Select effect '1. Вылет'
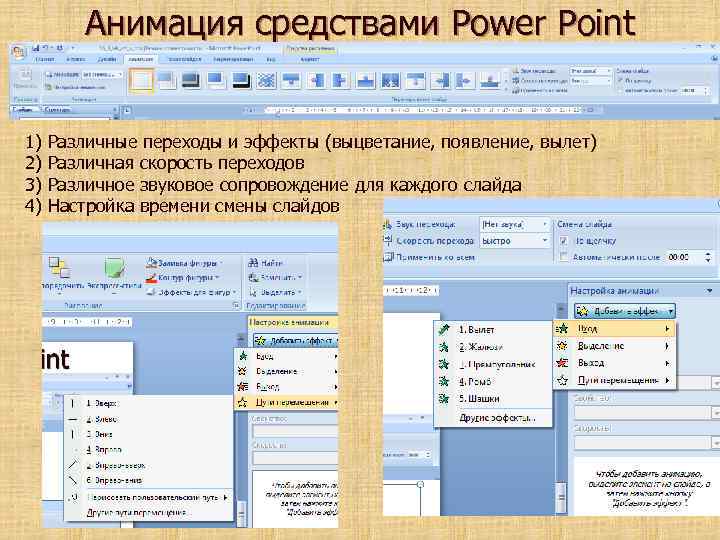The height and width of the screenshot is (540, 720). click(493, 330)
